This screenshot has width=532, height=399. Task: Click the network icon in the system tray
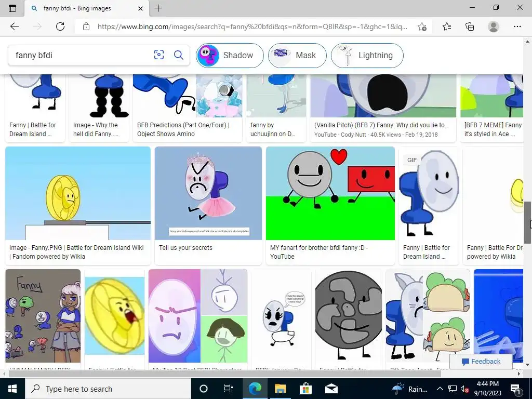[x=453, y=389]
